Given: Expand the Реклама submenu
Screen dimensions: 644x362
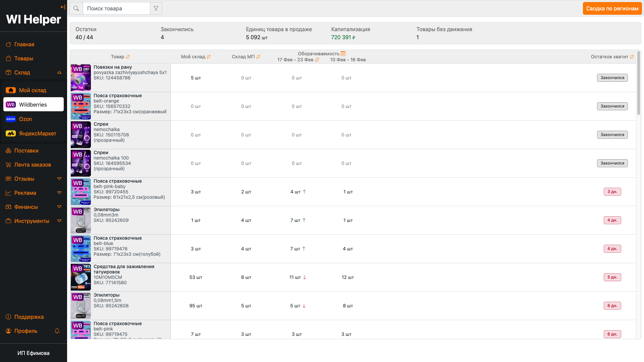Looking at the screenshot, I should click(59, 193).
